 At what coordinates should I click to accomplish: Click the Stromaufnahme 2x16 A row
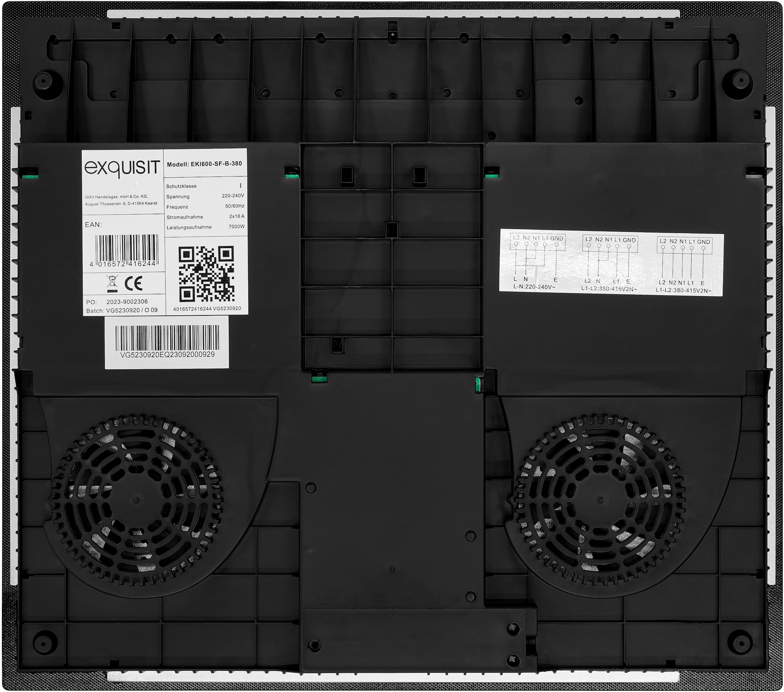[x=205, y=217]
